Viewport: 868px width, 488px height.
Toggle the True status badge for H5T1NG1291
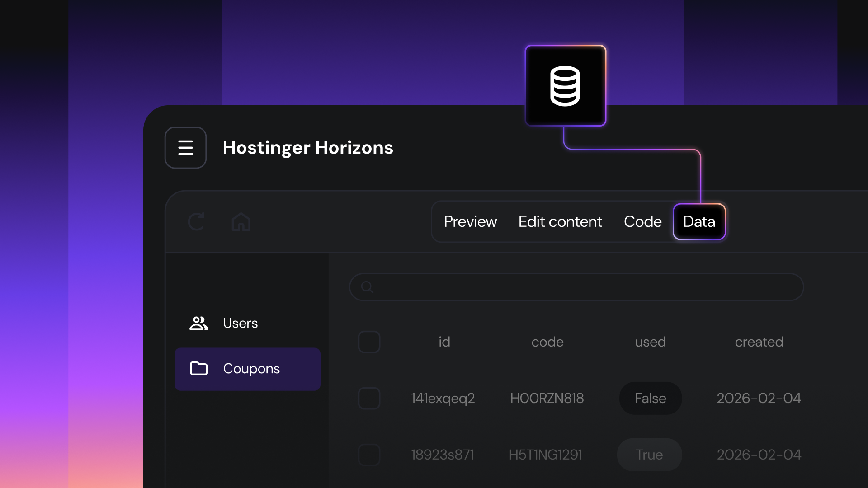coord(649,455)
